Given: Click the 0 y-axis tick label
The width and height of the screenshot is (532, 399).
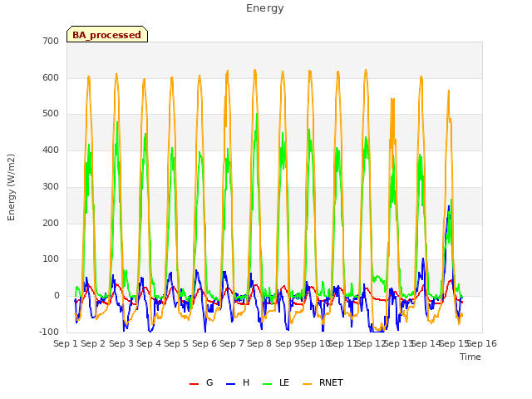Looking at the screenshot, I should coord(57,296).
